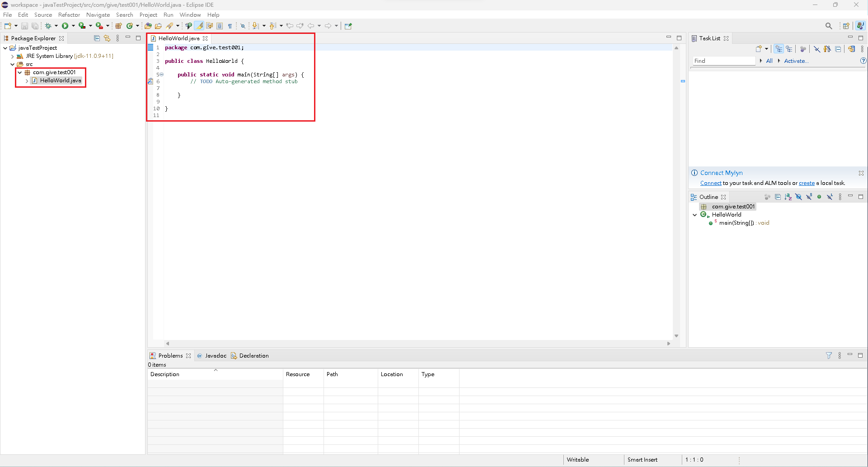Click the New Java Class icon
The image size is (868, 467).
(x=130, y=26)
